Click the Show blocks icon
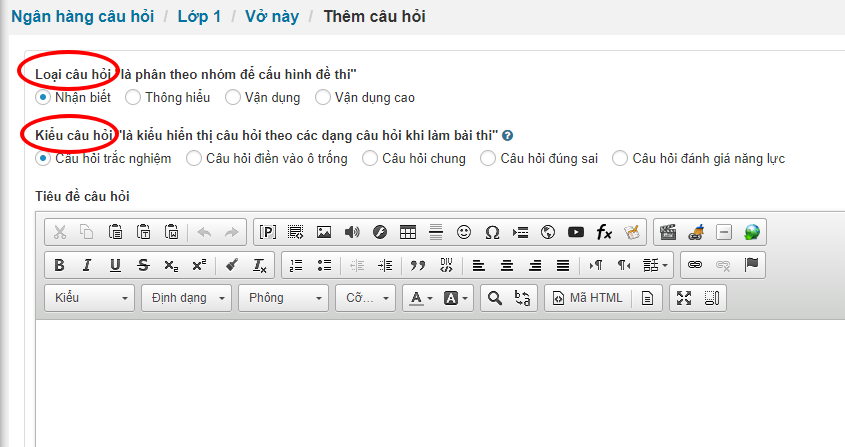845x447 pixels. tap(712, 298)
